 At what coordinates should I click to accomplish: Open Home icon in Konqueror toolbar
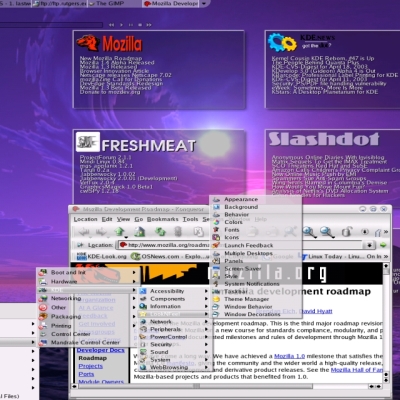pos(140,231)
